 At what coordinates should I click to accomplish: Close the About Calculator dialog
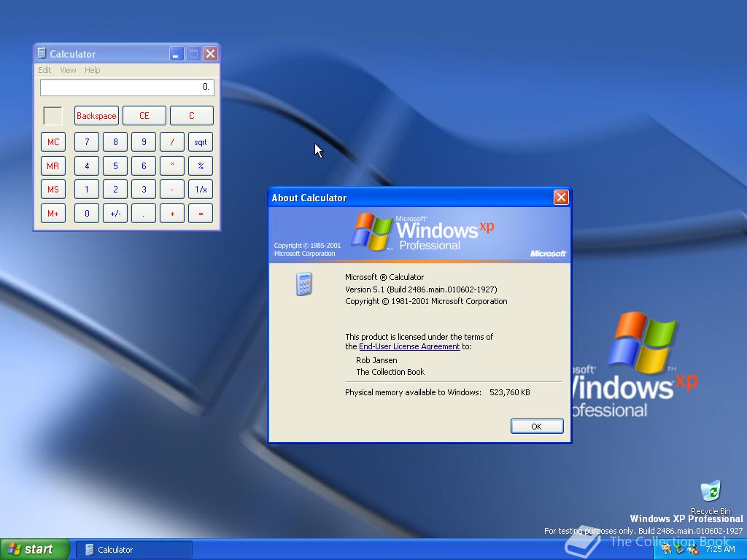561,197
